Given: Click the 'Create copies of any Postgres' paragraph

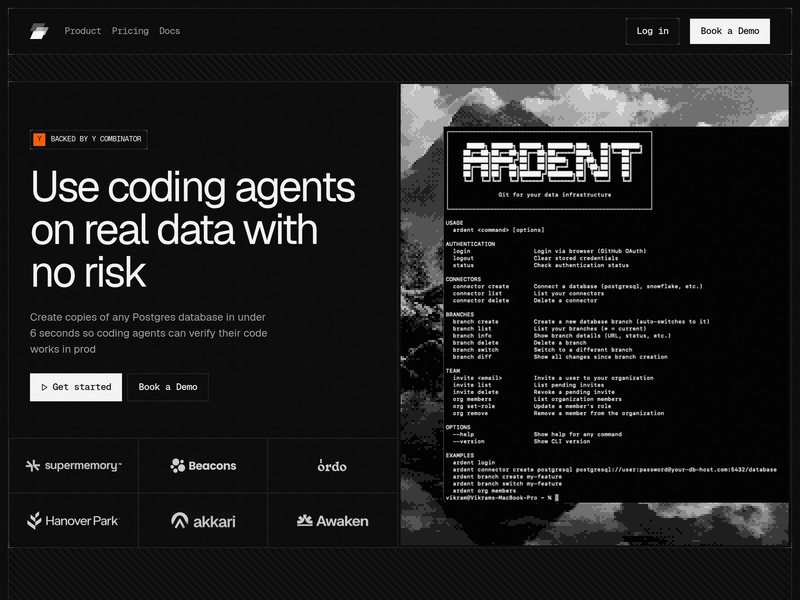Looking at the screenshot, I should coord(148,333).
